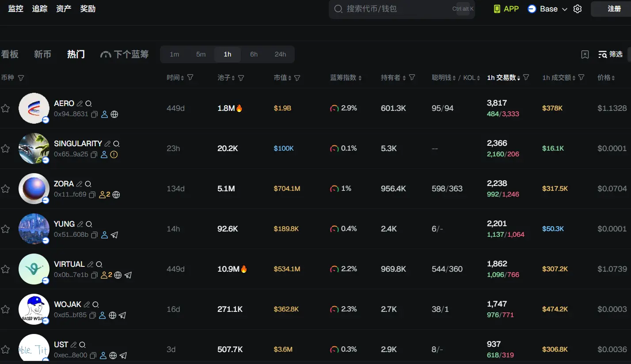This screenshot has height=364, width=631.
Task: Click the SINGULARITY yellow warning icon
Action: point(114,155)
